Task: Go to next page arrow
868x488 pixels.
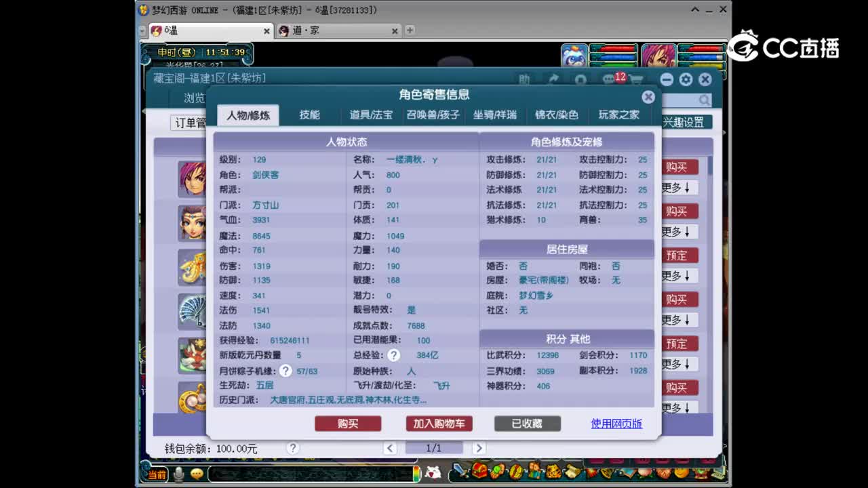Action: point(479,448)
